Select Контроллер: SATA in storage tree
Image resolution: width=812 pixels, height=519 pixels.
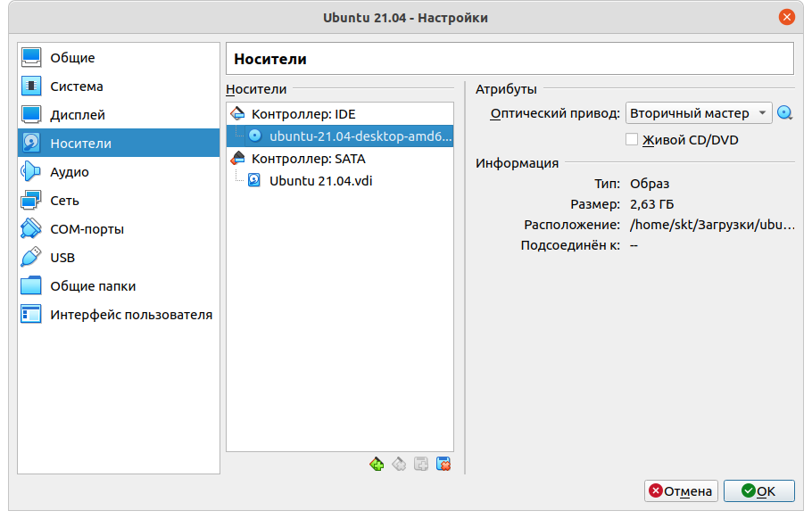tap(340, 159)
